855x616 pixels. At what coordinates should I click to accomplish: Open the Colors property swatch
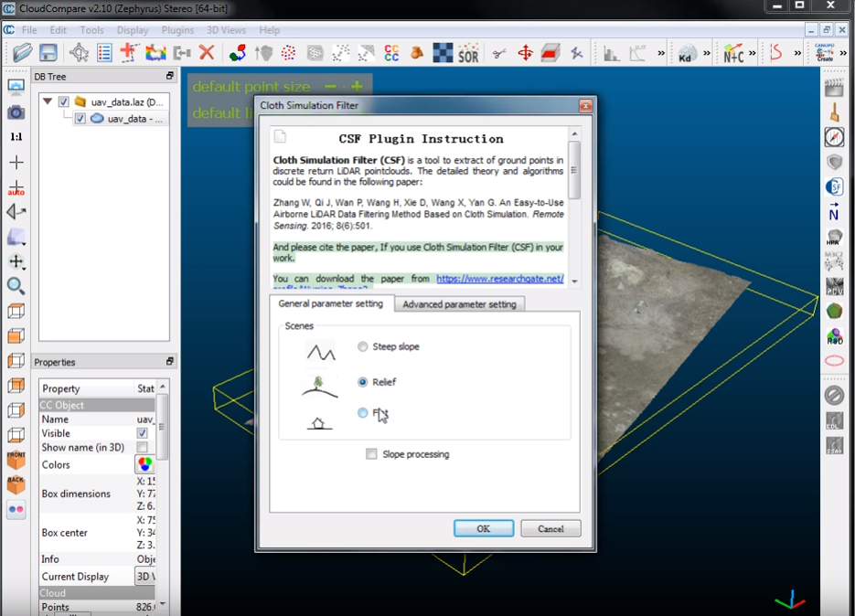[144, 464]
